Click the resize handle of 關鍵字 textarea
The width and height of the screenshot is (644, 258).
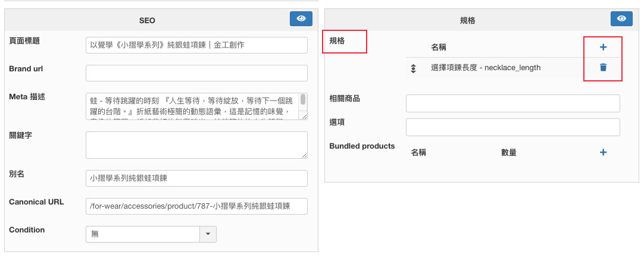(x=304, y=155)
